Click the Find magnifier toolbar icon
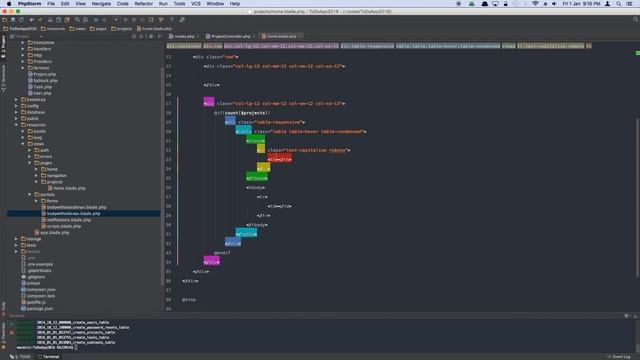Image resolution: width=640 pixels, height=360 pixels. point(77,20)
